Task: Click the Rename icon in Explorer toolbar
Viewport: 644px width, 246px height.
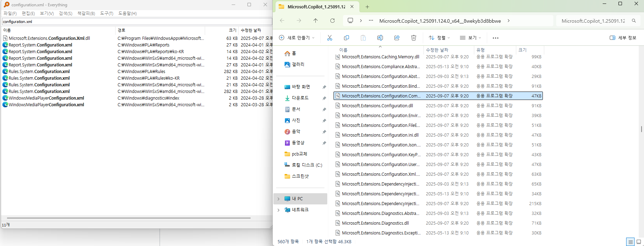Action: tap(380, 38)
